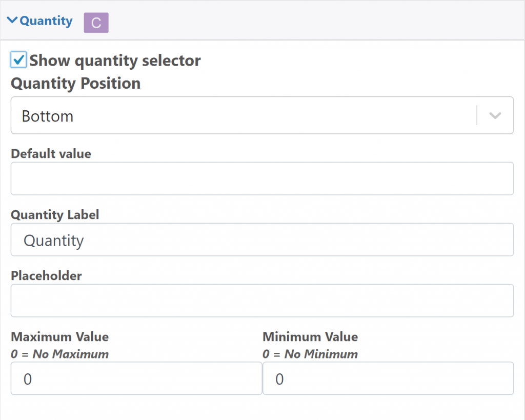Click the 'Placeholder' field label
Viewport: 525px width, 420px height.
point(46,276)
